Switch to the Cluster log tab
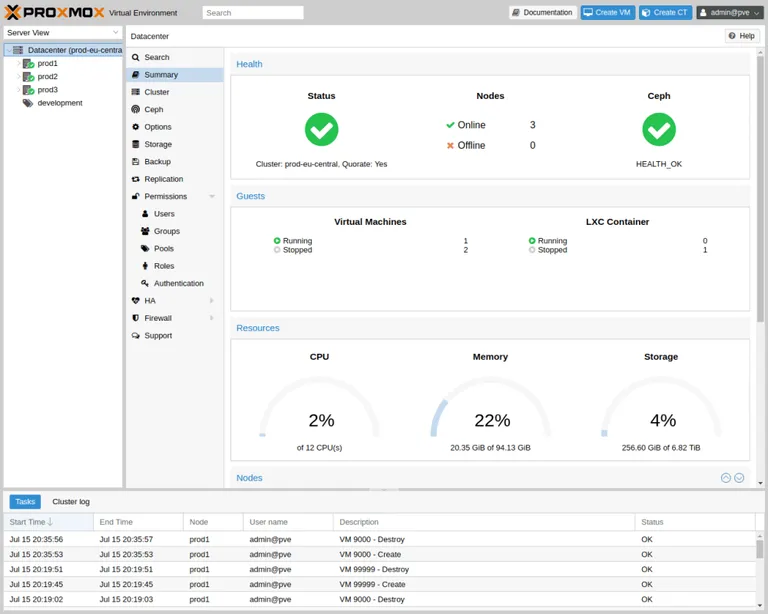This screenshot has width=768, height=614. coord(71,502)
